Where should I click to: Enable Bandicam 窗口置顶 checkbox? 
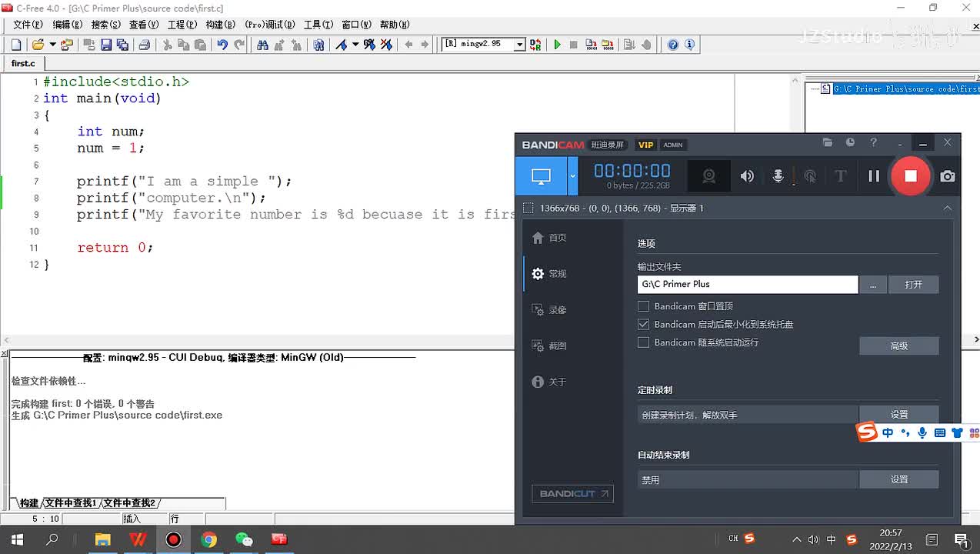(x=644, y=306)
